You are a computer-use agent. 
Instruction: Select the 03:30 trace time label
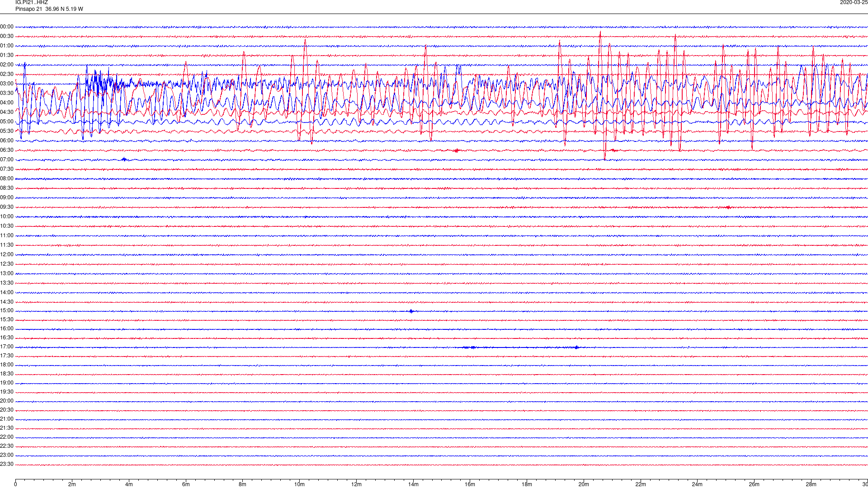(x=7, y=94)
